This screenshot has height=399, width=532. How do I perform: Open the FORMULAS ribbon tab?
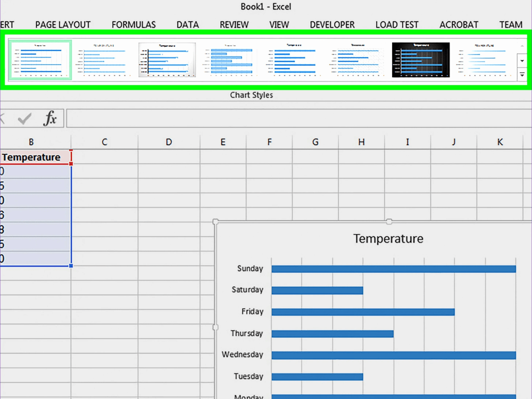(x=134, y=25)
